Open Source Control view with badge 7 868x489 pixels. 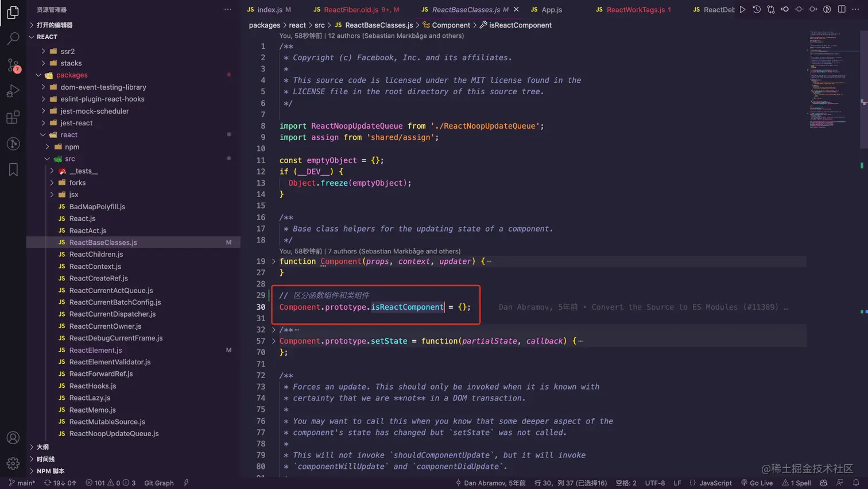click(x=13, y=65)
